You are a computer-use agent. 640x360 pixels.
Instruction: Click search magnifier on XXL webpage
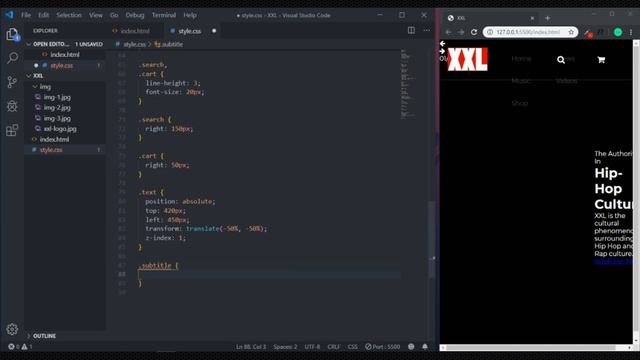(x=561, y=60)
